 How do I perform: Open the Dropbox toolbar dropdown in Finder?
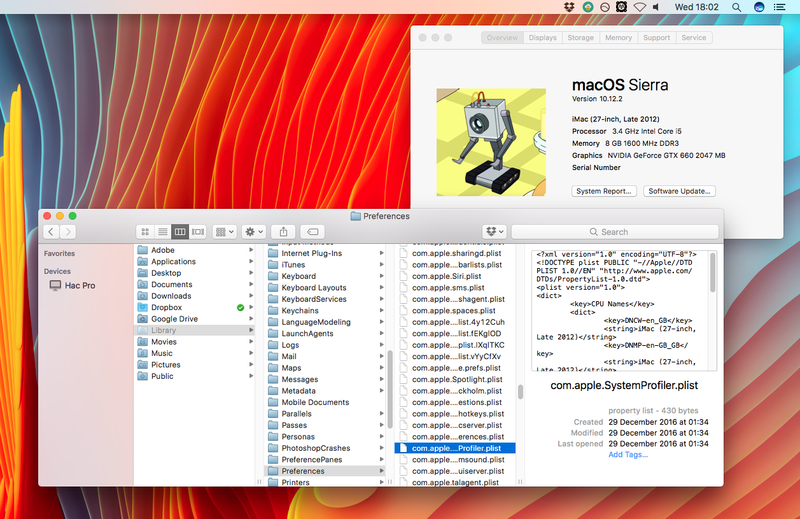coord(494,232)
